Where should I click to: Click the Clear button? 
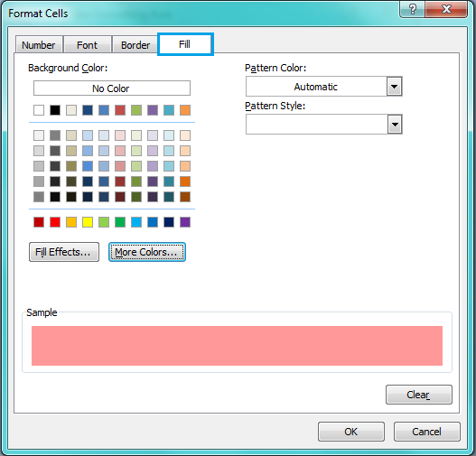[x=419, y=395]
